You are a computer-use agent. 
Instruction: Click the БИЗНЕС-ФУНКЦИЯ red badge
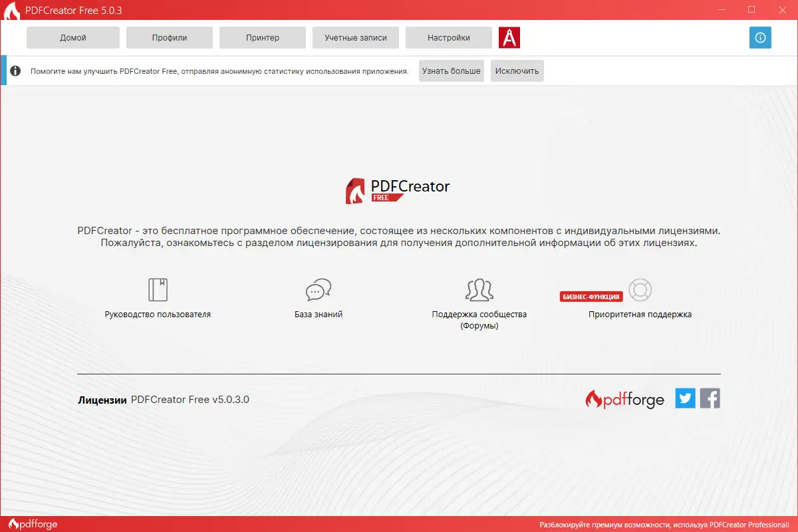[x=591, y=297]
